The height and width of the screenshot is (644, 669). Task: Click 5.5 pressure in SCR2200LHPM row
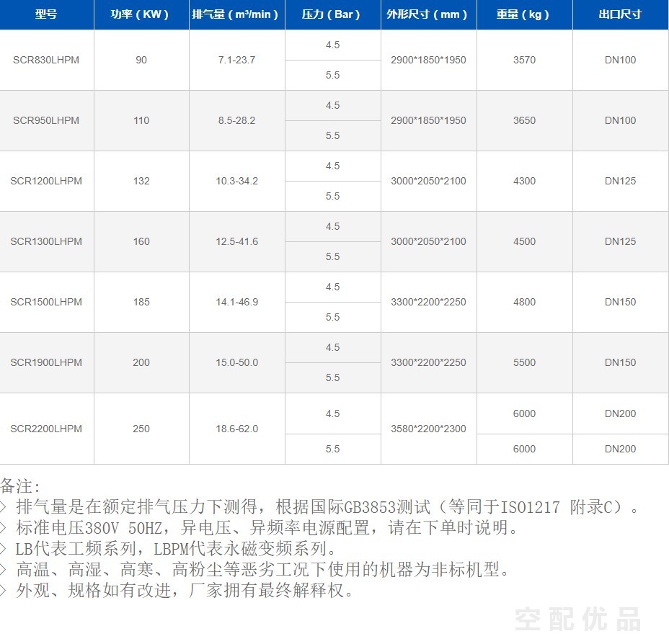pos(333,450)
